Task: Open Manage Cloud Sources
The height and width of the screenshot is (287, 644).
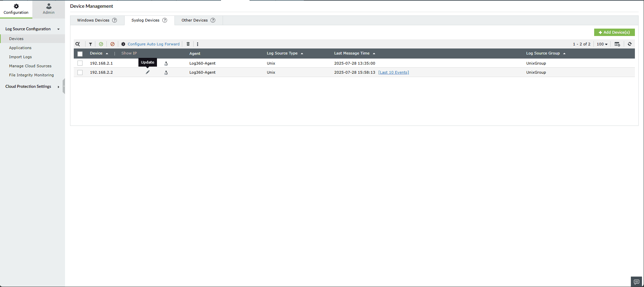Action: pos(30,66)
